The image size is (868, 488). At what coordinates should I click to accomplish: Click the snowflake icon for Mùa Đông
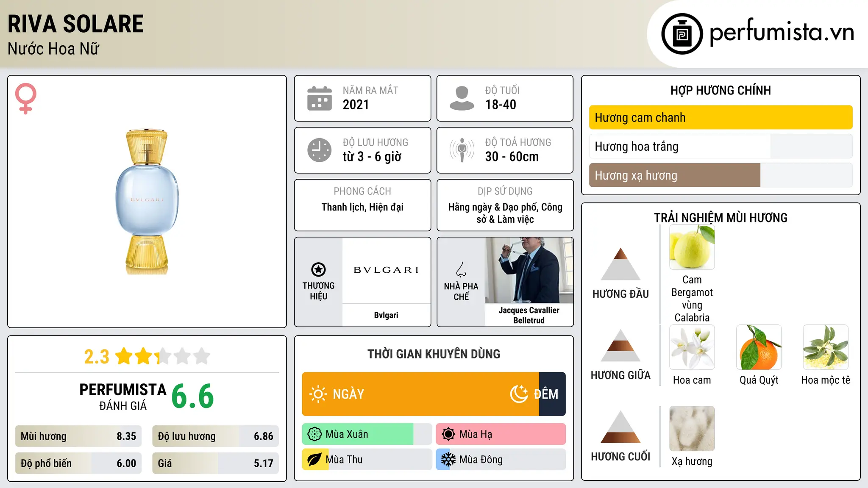(x=448, y=460)
